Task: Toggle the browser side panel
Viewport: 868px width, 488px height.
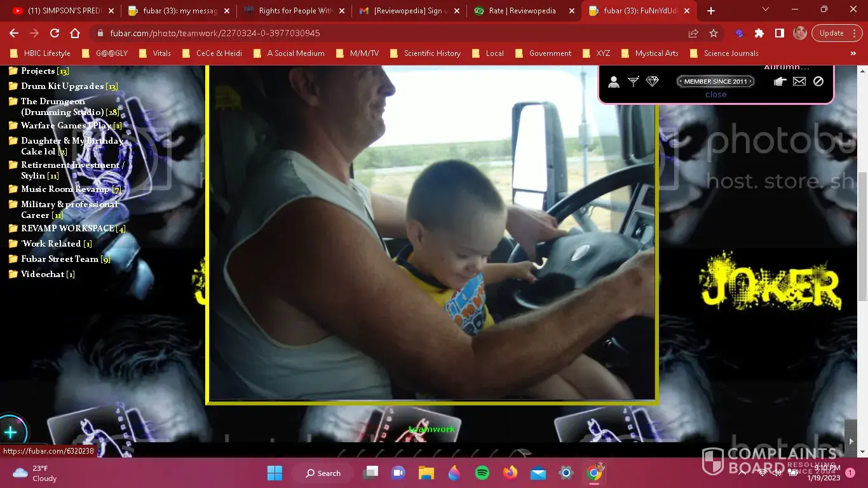Action: coord(780,33)
